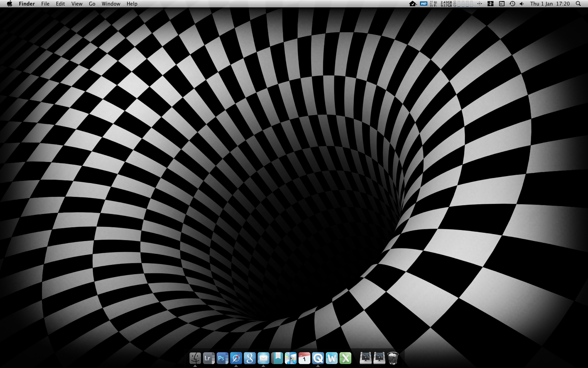Open the Edit menu
The height and width of the screenshot is (368, 588).
click(x=60, y=4)
